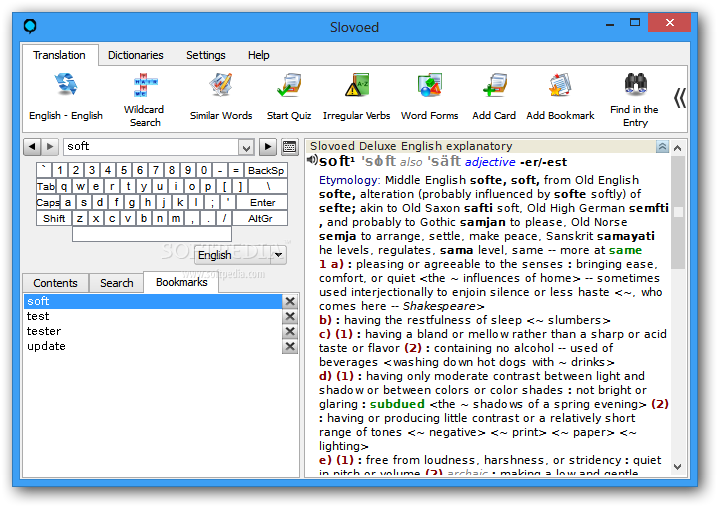This screenshot has height=507, width=718.
Task: Maximize the Slovoed window
Action: pyautogui.click(x=635, y=23)
